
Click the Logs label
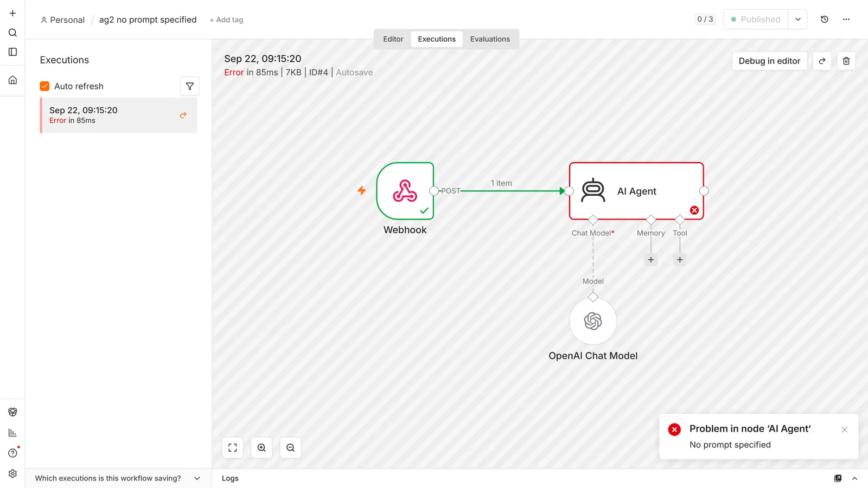coord(230,478)
